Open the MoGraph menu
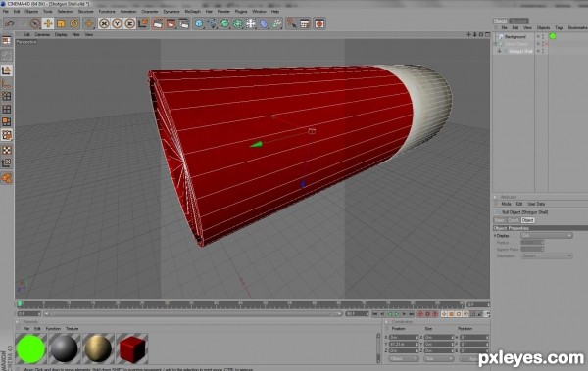The image size is (588, 371). click(x=192, y=12)
